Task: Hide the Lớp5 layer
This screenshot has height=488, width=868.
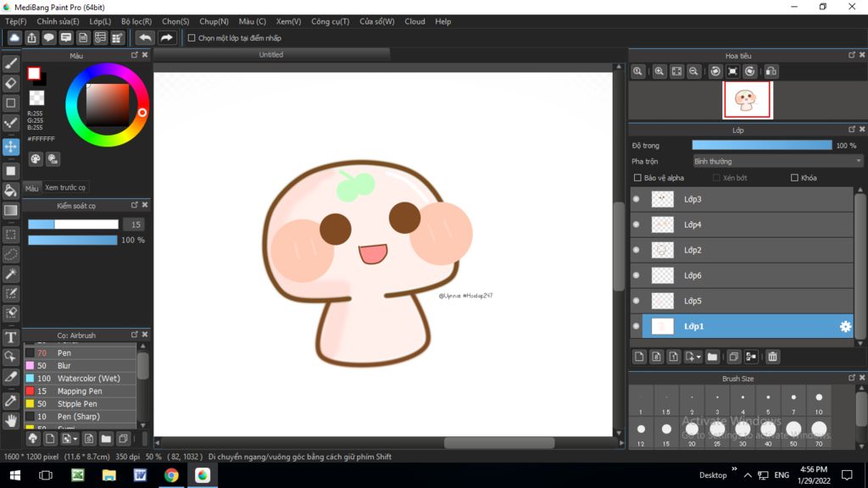Action: (x=636, y=301)
